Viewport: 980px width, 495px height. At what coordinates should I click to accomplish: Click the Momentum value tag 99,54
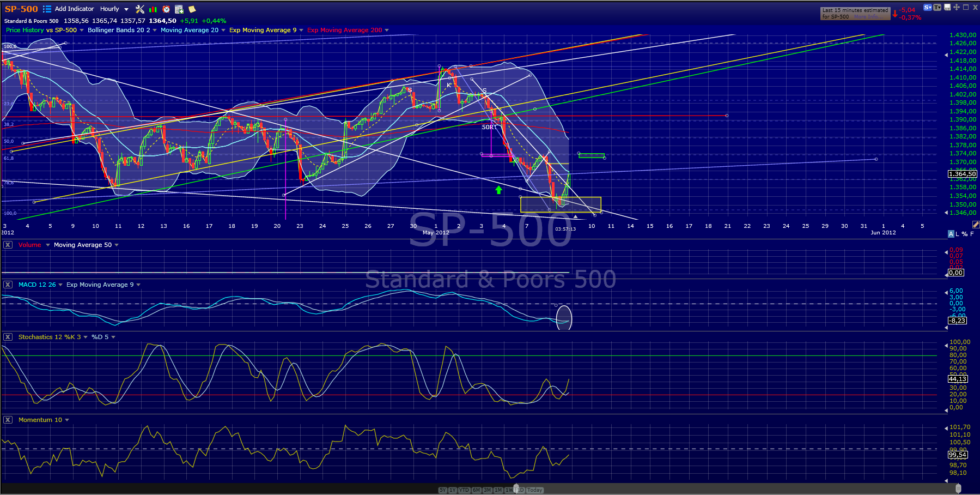pyautogui.click(x=957, y=455)
